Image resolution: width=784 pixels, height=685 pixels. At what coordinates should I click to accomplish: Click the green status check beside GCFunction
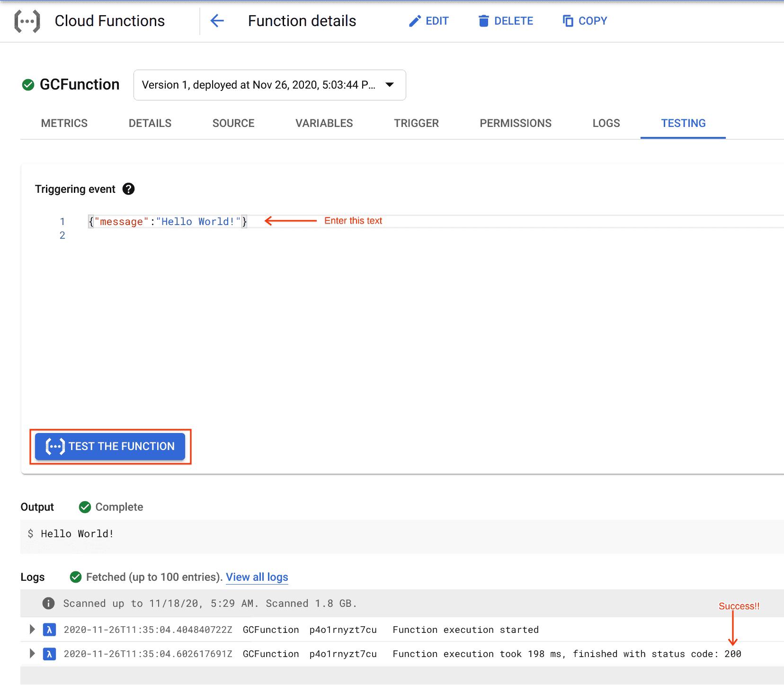pos(28,84)
